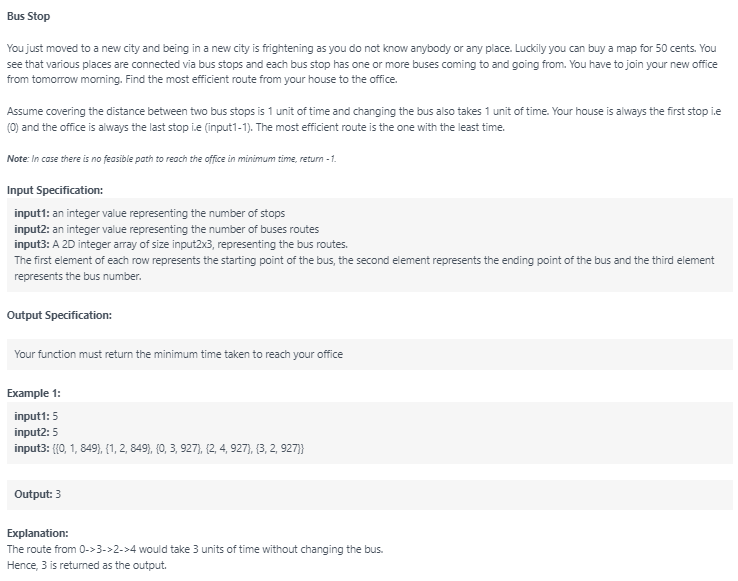Click the route 0->3->2->4 explanation sentence
Viewport: 738px width, 581px height.
195,549
